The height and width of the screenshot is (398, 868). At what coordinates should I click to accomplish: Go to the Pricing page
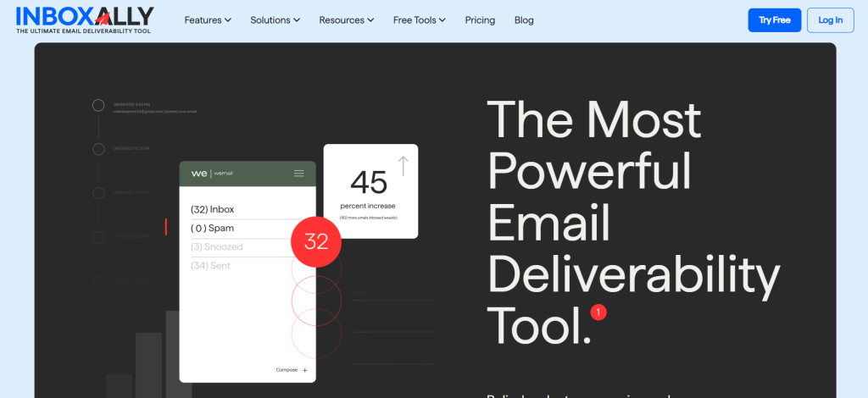coord(480,20)
